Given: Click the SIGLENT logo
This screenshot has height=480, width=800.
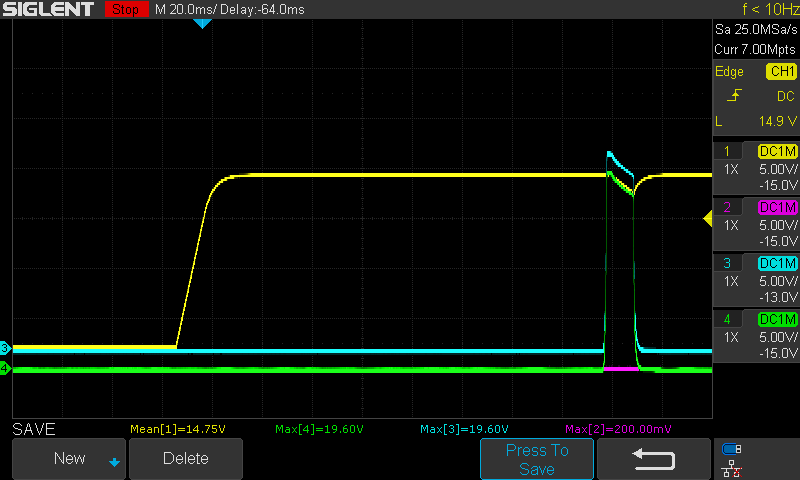Looking at the screenshot, I should click(x=48, y=9).
